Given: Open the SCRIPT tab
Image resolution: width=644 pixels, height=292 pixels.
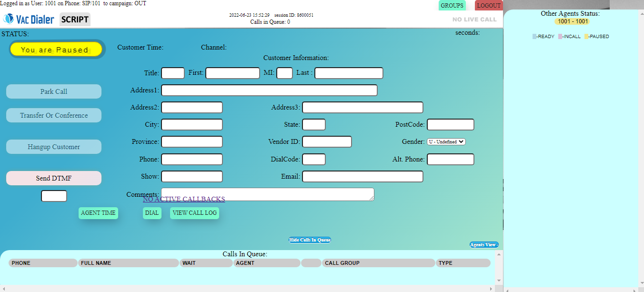Looking at the screenshot, I should pyautogui.click(x=74, y=20).
